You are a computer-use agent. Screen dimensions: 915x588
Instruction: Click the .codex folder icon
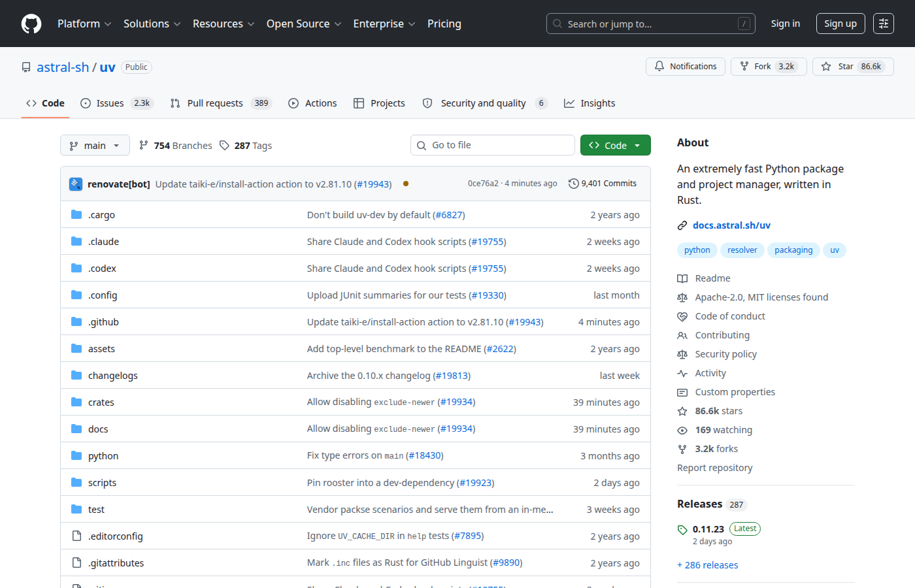(x=76, y=268)
